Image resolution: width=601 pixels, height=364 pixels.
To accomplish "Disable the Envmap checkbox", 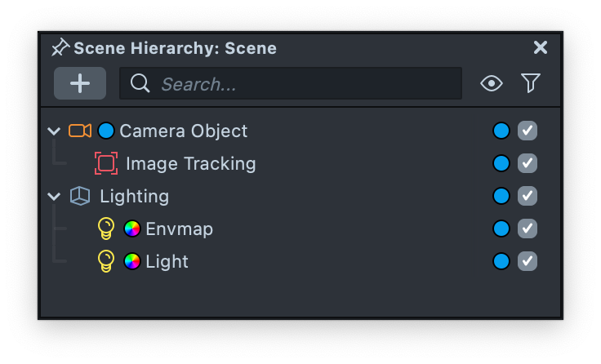I will point(528,229).
